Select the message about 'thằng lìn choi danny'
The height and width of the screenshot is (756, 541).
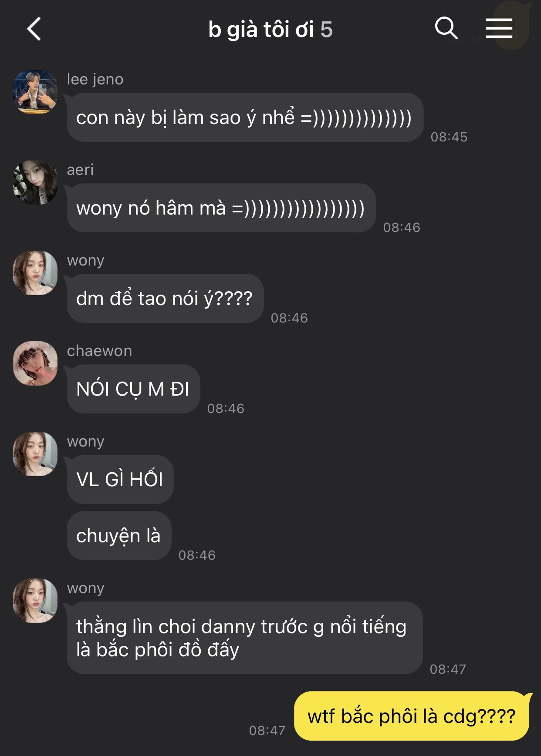tap(244, 638)
